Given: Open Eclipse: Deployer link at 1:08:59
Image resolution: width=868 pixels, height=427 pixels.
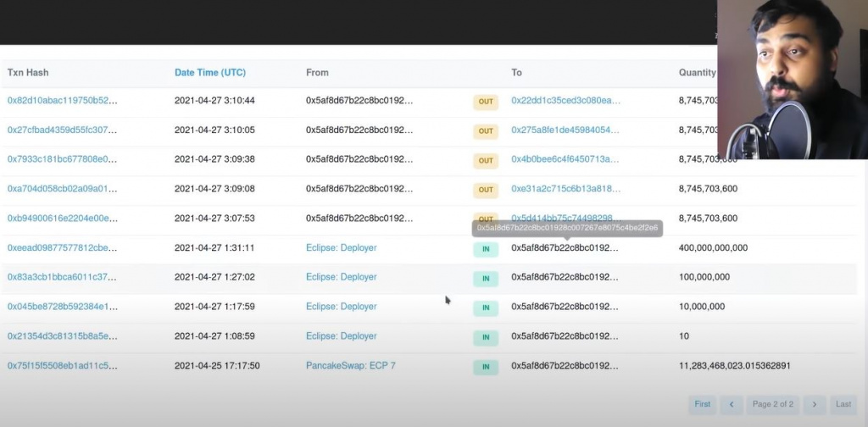Looking at the screenshot, I should pyautogui.click(x=341, y=336).
